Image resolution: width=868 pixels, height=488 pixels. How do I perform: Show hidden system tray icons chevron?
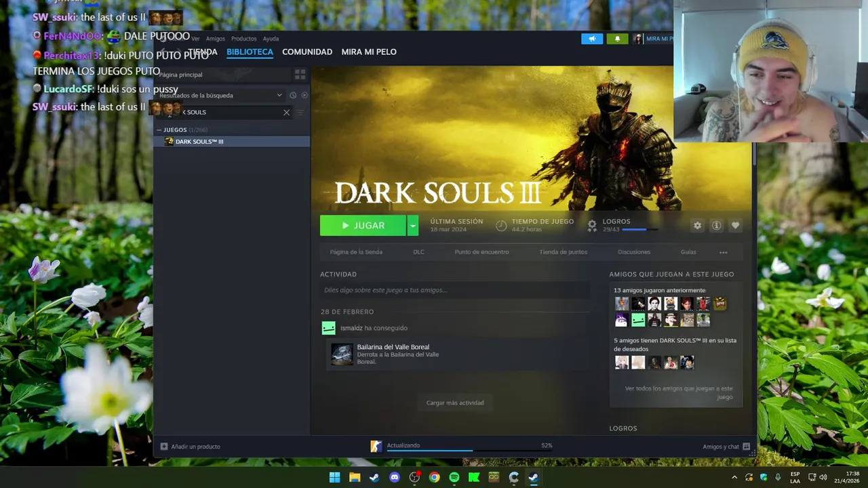pos(734,477)
